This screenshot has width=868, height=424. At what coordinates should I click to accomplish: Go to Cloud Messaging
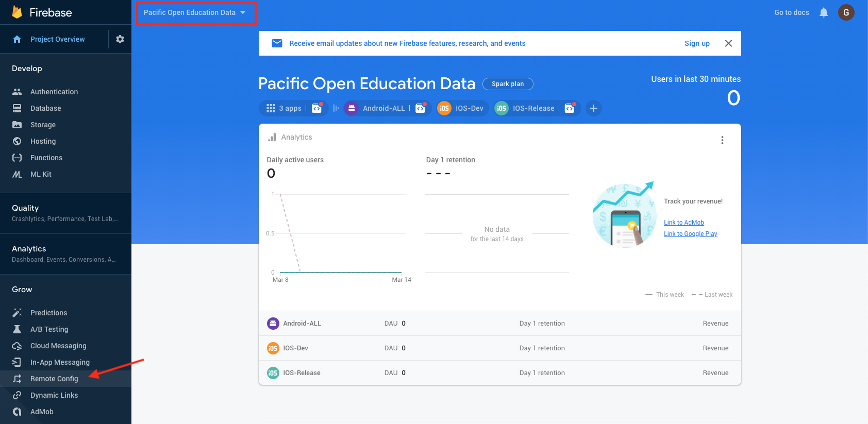tap(58, 346)
